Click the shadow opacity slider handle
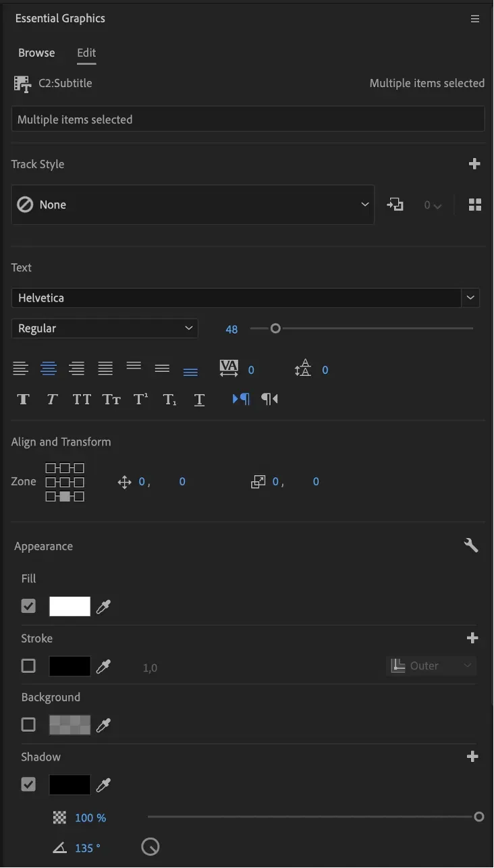Viewport: 494px width, 868px height. (479, 817)
